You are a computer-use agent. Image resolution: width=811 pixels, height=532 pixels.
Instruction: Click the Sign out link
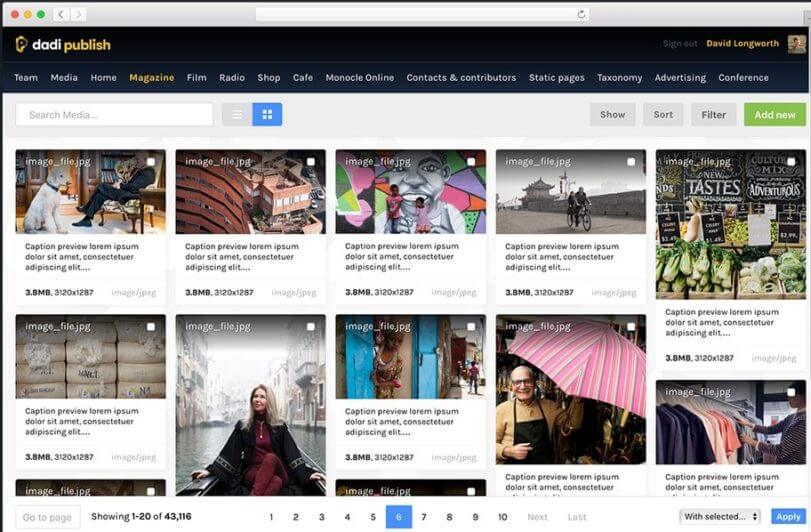tap(680, 44)
